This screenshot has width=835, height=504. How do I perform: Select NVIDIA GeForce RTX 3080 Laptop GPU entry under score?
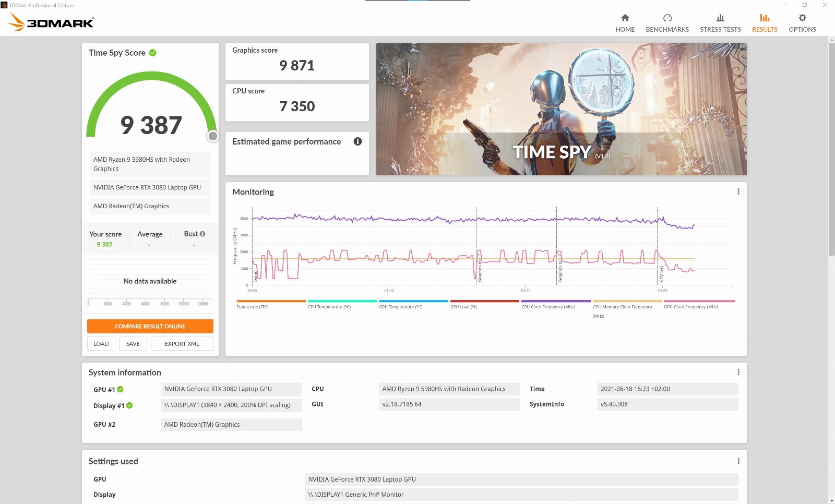tap(150, 187)
